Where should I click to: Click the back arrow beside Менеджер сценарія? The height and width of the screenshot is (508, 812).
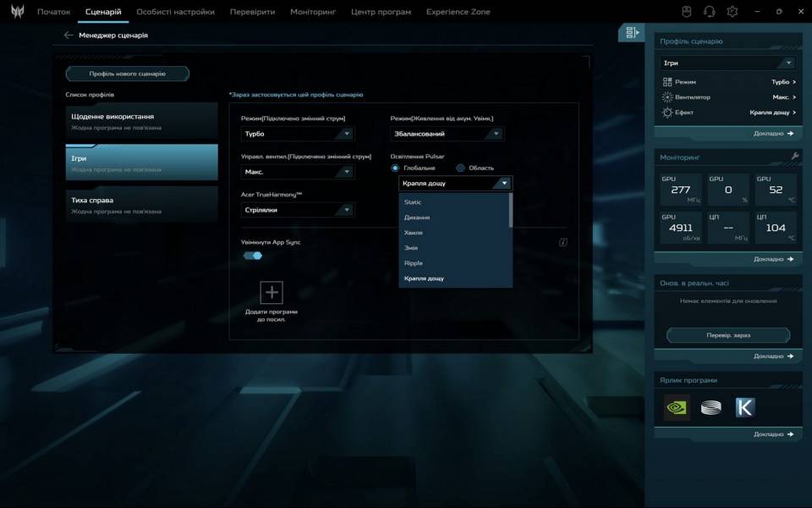(69, 36)
